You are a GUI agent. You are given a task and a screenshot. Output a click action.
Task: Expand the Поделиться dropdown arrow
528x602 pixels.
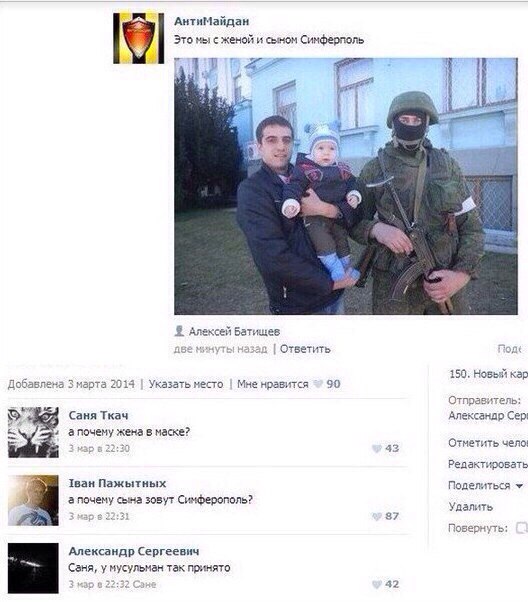[519, 486]
